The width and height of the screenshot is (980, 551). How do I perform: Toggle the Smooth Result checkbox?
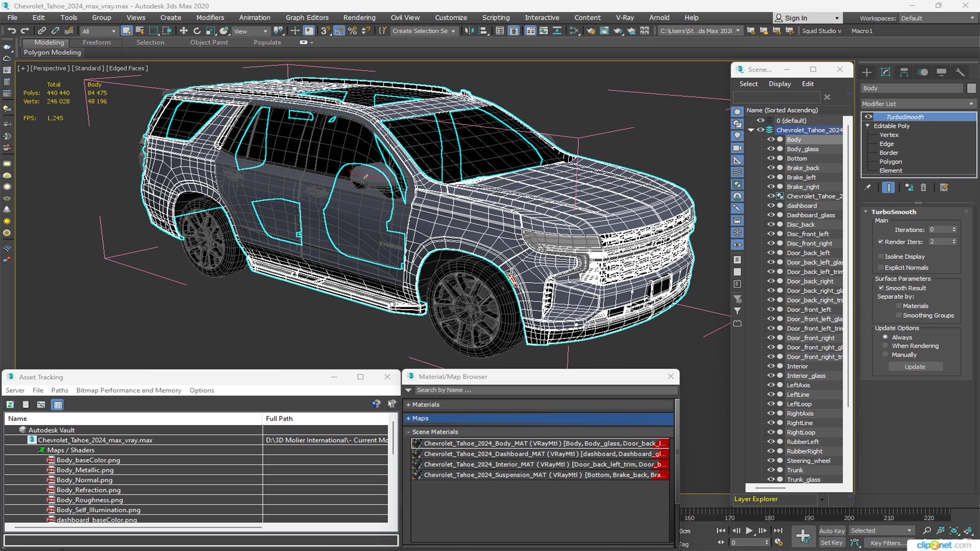tap(881, 288)
